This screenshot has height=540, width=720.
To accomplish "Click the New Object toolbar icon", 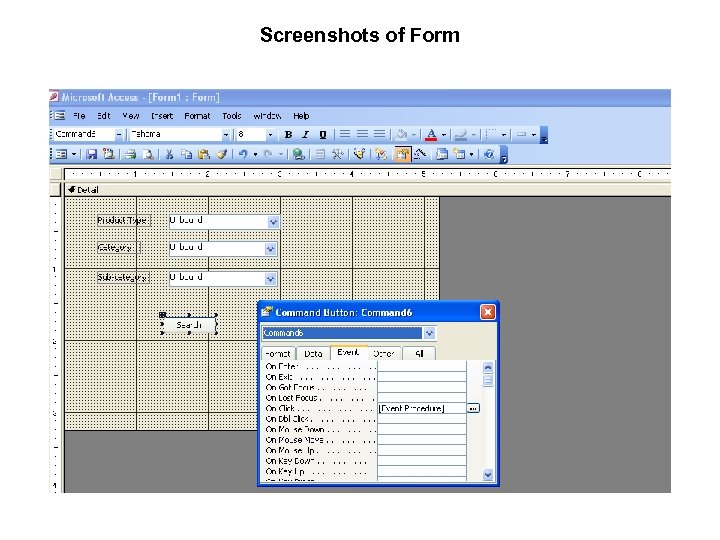I will point(459,154).
